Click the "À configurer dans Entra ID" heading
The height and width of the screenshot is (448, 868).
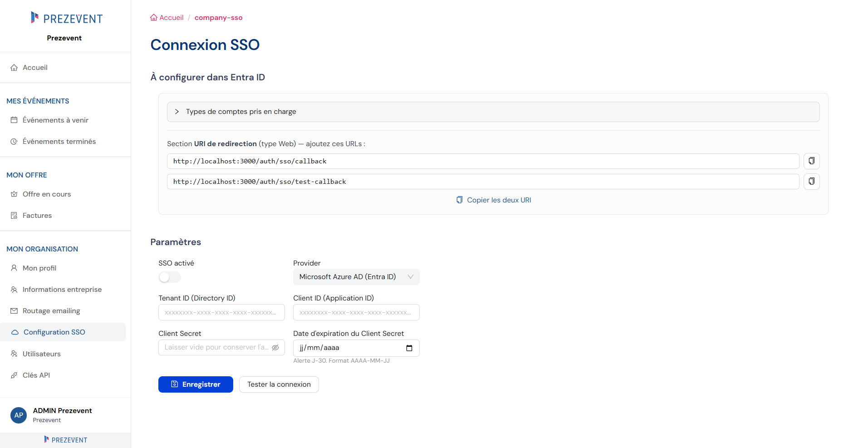(208, 77)
